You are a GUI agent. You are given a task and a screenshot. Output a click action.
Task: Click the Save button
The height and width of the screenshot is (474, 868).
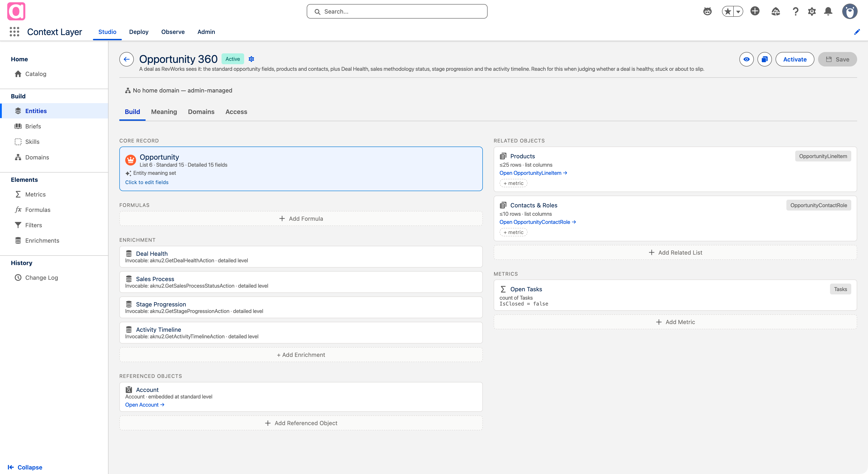837,59
